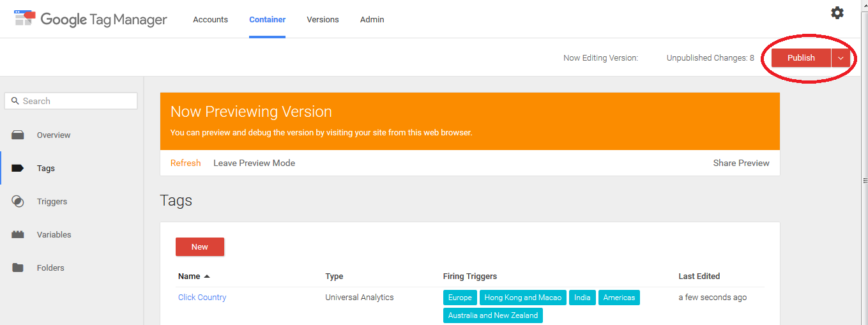This screenshot has width=868, height=325.
Task: Click the Name column header
Action: (189, 276)
